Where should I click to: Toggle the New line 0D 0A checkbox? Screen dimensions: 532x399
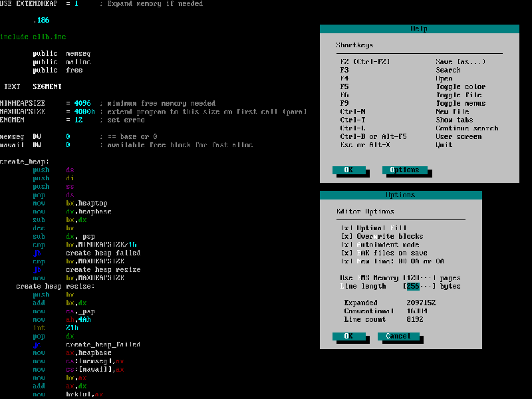pyautogui.click(x=346, y=261)
